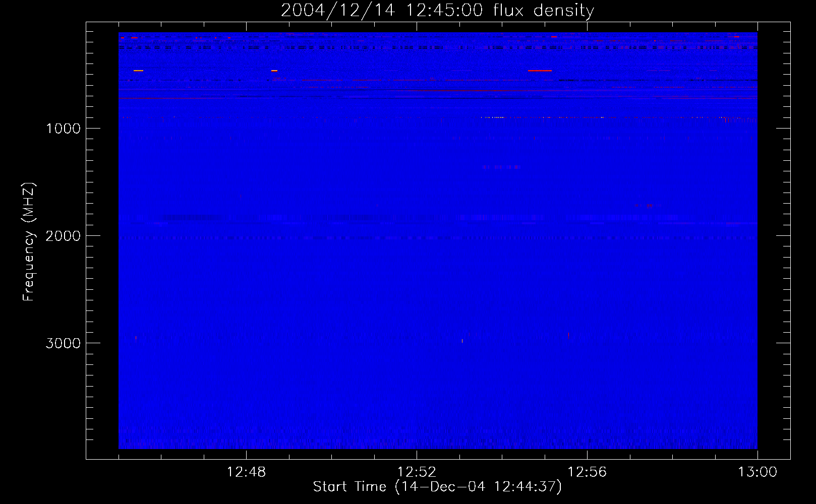Click the red dash at top near 12:55
This screenshot has width=816, height=504.
554,37
